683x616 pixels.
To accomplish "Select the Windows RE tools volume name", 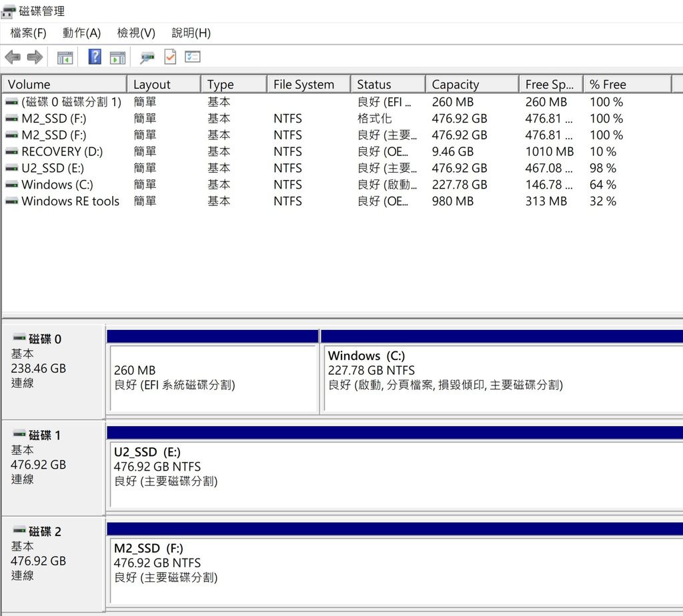I will pos(71,201).
